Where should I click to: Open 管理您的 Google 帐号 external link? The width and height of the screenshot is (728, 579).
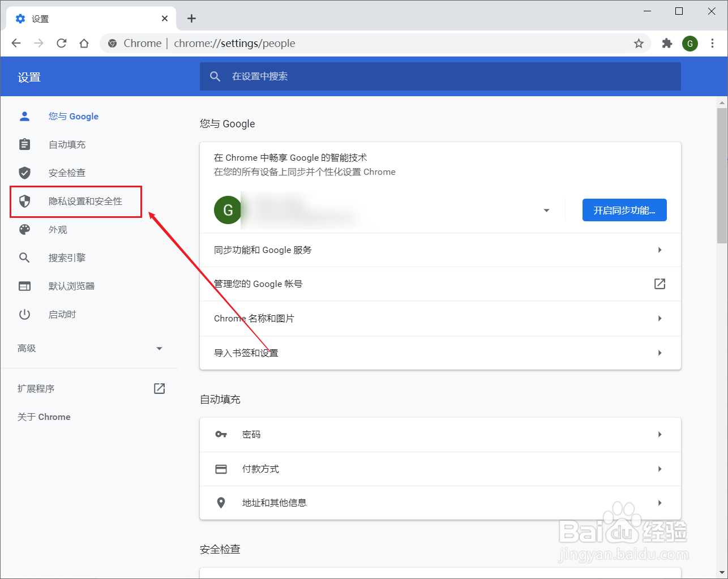pyautogui.click(x=660, y=284)
